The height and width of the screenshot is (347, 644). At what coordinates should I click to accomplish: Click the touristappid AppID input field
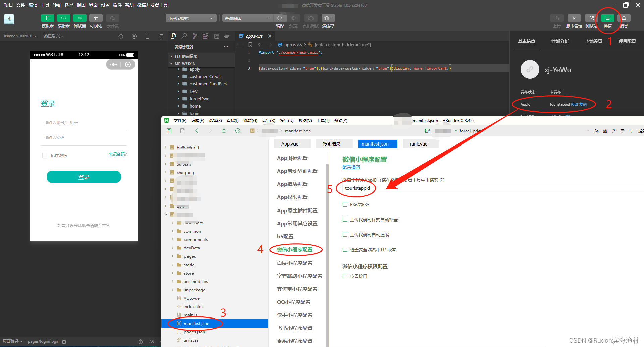point(492,188)
